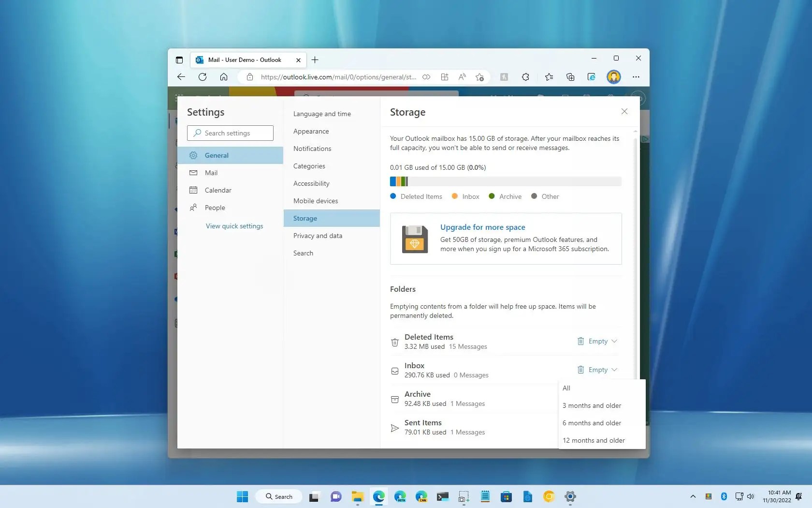The width and height of the screenshot is (812, 508).
Task: Click the Deleted Items trash icon
Action: 394,342
